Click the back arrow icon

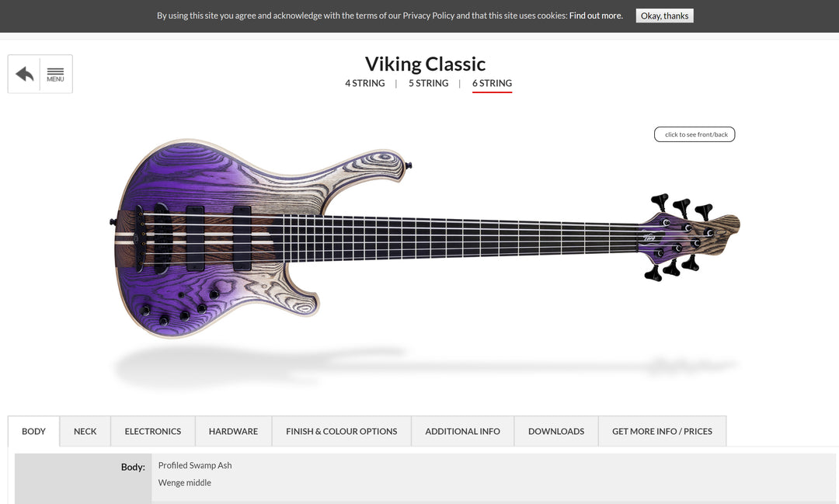(x=24, y=74)
